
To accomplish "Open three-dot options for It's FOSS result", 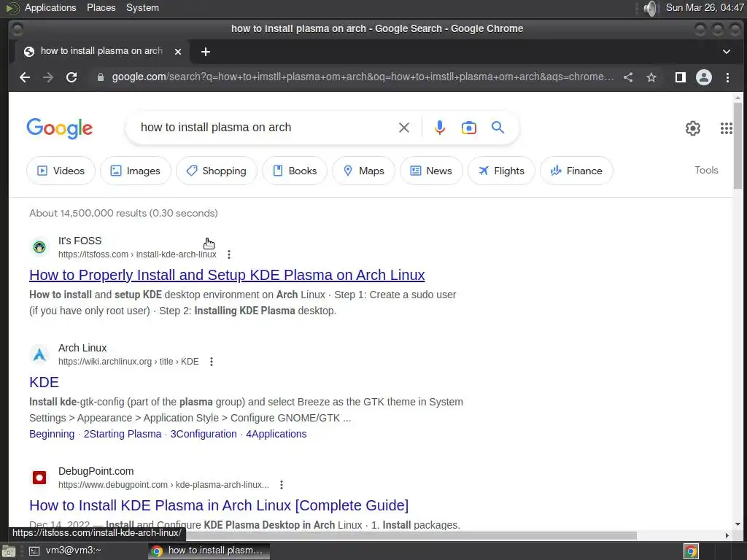I will (x=229, y=254).
